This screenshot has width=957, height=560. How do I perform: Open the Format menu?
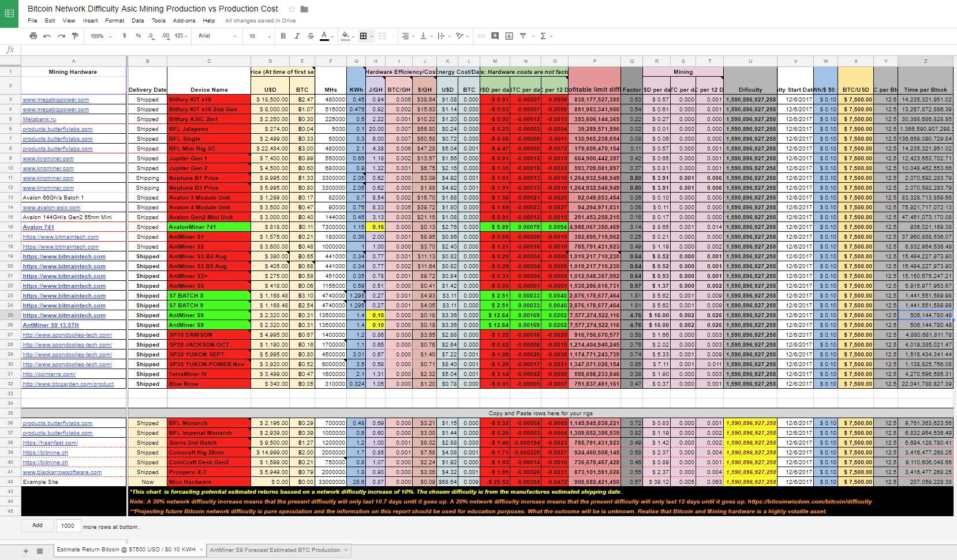tap(114, 20)
